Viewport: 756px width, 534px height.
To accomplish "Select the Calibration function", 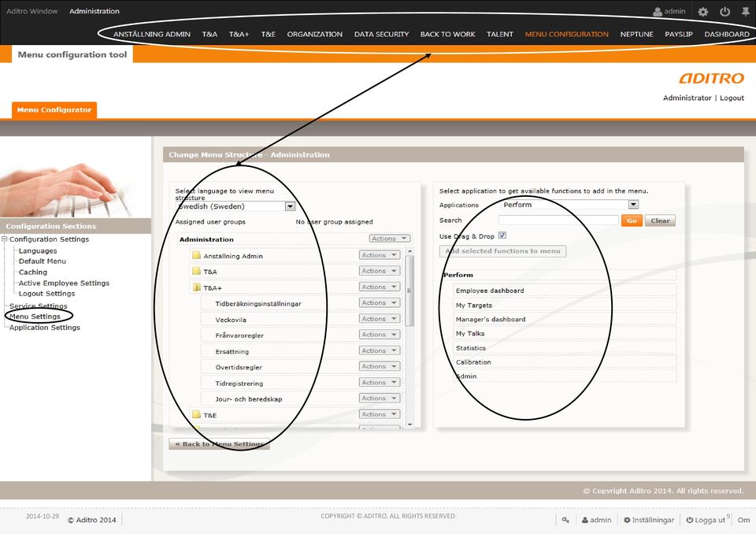I will [565, 362].
